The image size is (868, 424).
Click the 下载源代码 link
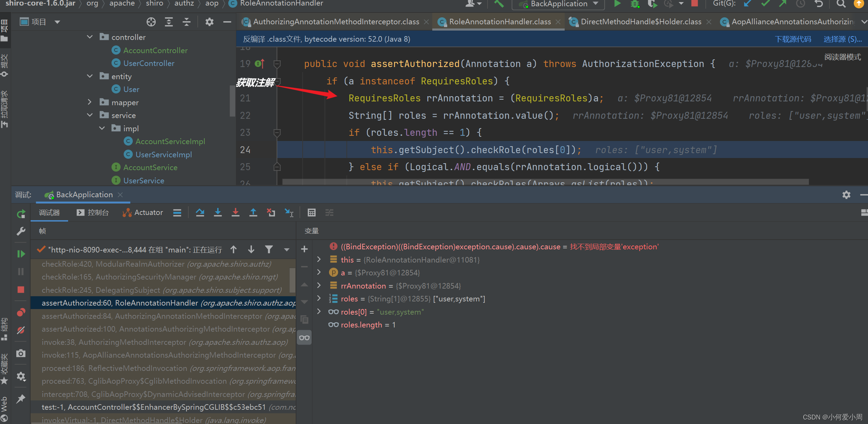coord(793,39)
